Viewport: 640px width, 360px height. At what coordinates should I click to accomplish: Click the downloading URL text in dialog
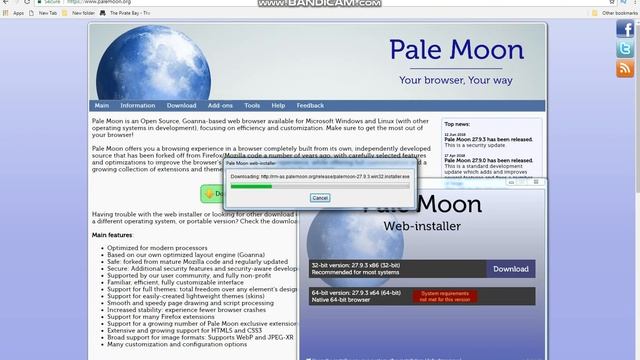(x=320, y=177)
